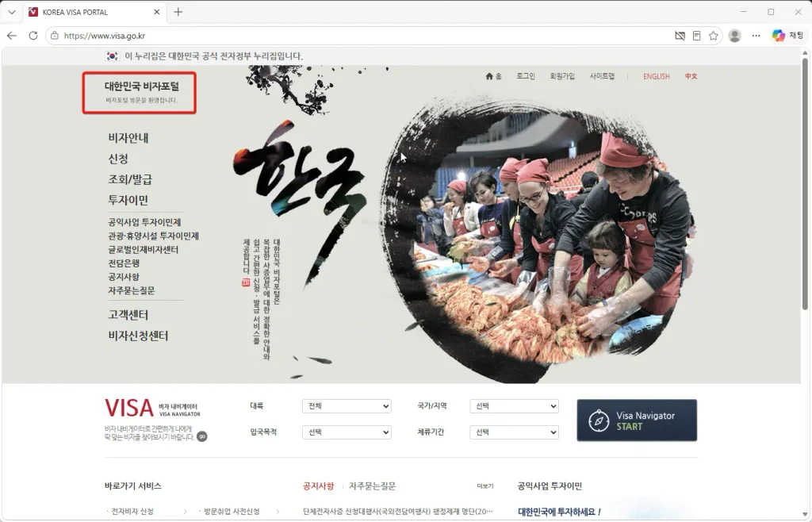This screenshot has height=522, width=812.
Task: Click the home icon 홈 link
Action: pos(493,76)
